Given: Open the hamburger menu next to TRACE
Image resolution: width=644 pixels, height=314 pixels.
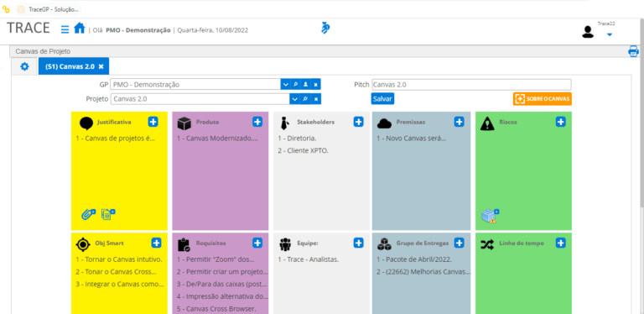Looking at the screenshot, I should tap(65, 29).
